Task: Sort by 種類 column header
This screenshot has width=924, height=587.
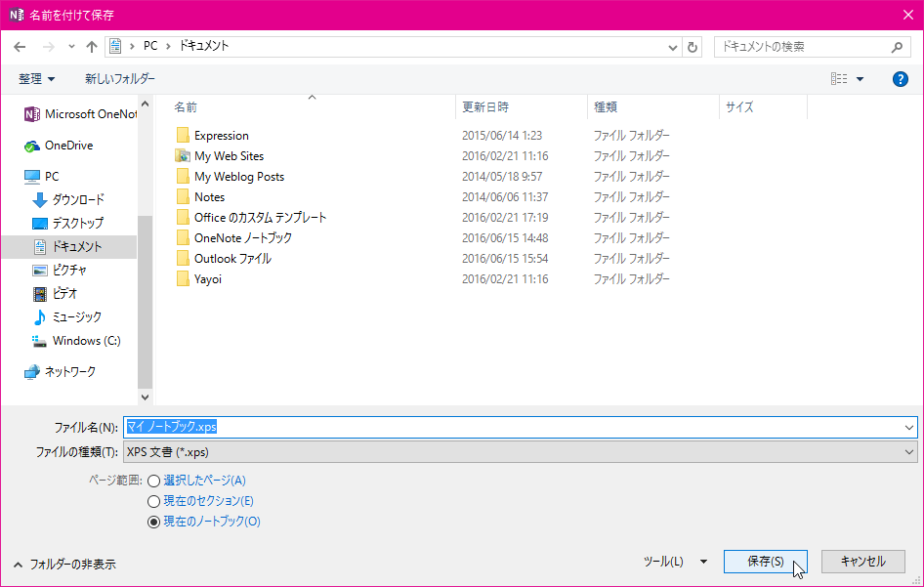Action: [x=606, y=107]
